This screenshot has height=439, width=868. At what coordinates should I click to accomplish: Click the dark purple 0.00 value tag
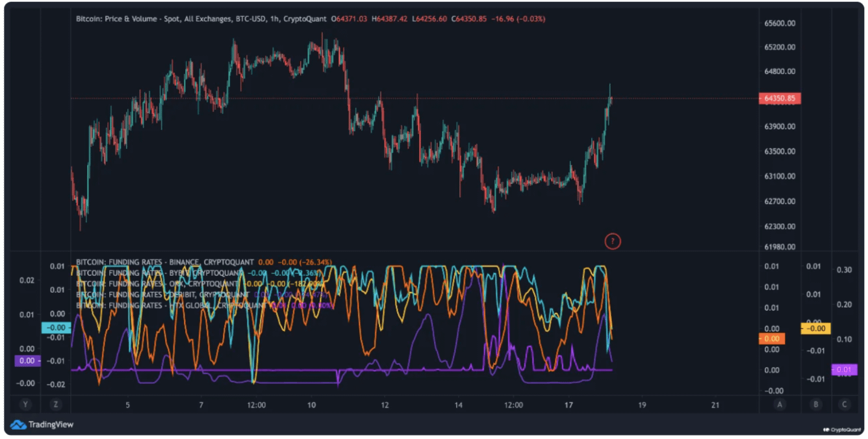click(x=27, y=360)
